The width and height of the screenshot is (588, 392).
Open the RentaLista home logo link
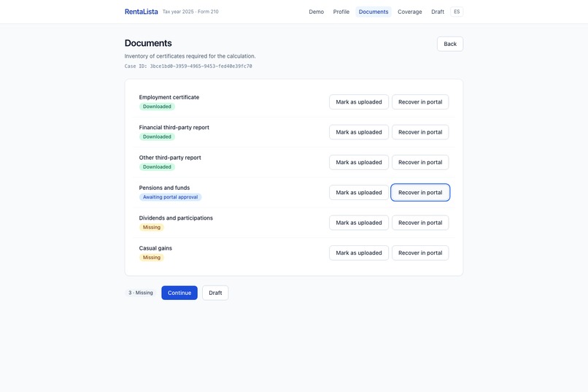141,12
